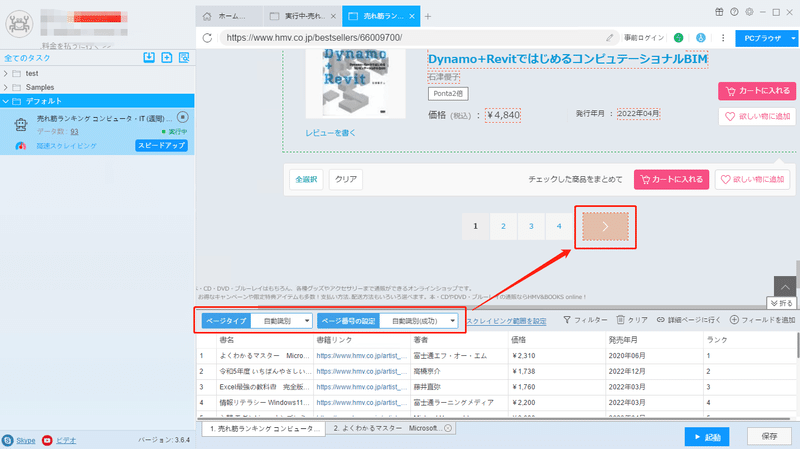800x449 pixels.
Task: Reload the page with the refresh icon
Action: (207, 38)
